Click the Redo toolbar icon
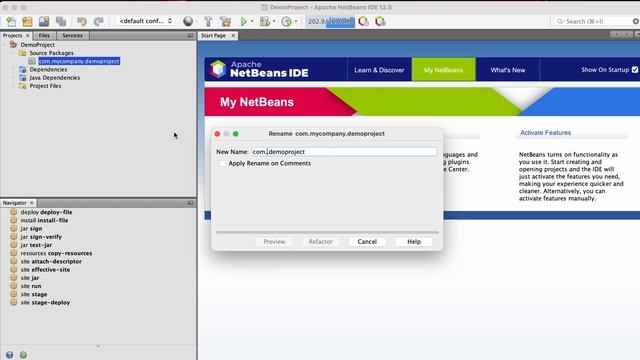 point(98,21)
